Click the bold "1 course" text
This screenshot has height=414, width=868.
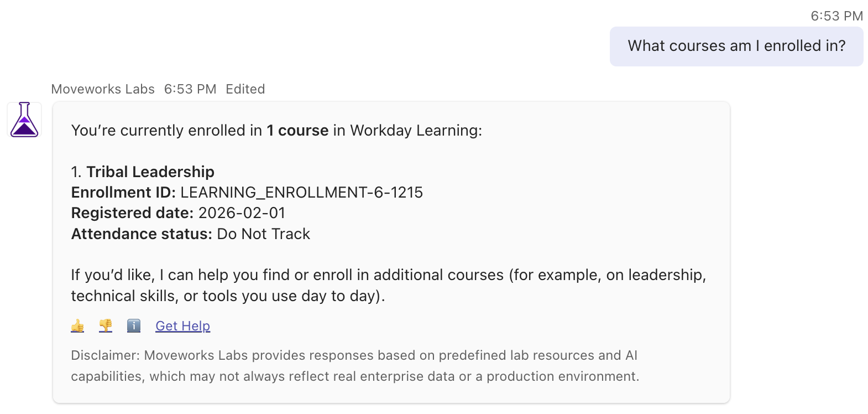click(x=297, y=131)
